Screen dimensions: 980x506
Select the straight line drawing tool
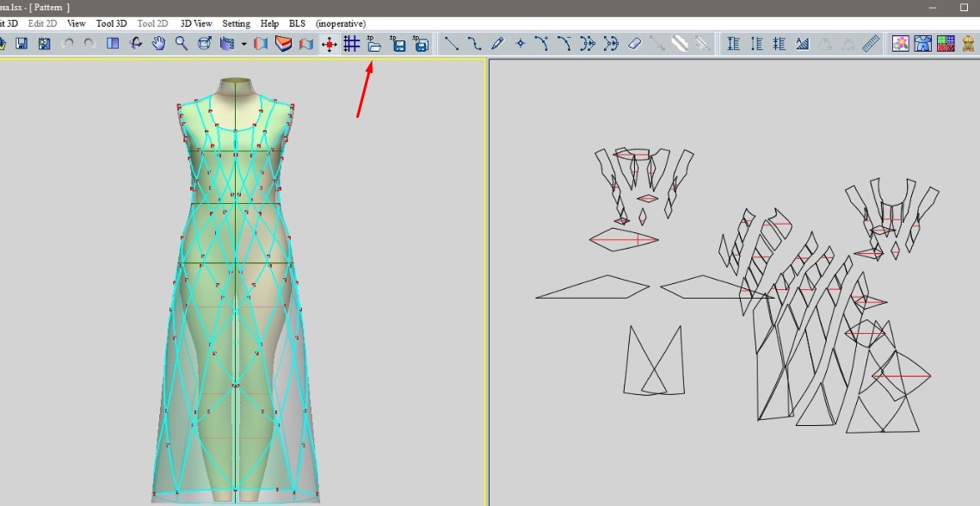click(x=452, y=44)
